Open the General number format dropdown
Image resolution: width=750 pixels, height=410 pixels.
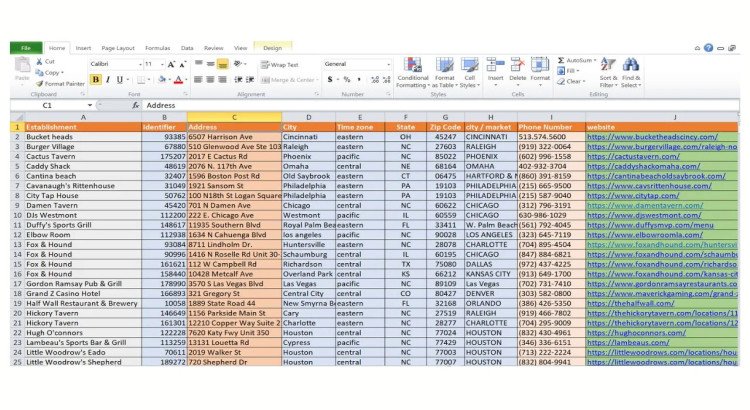tap(388, 64)
